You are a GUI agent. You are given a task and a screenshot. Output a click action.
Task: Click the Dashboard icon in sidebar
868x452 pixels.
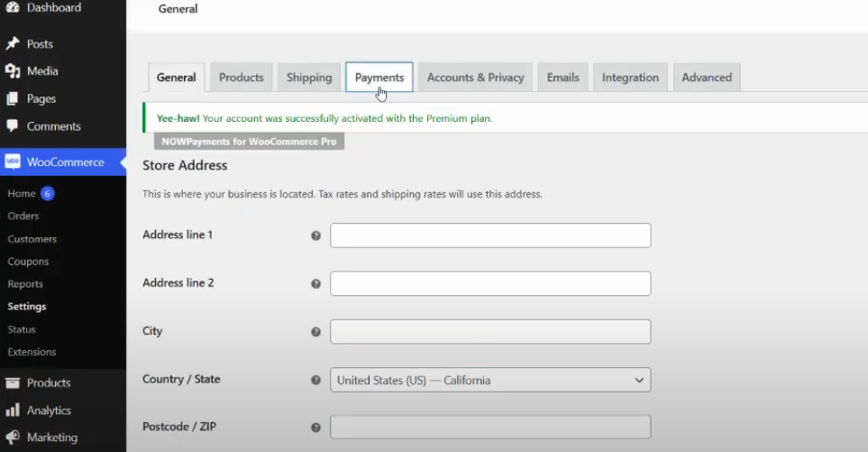point(13,7)
